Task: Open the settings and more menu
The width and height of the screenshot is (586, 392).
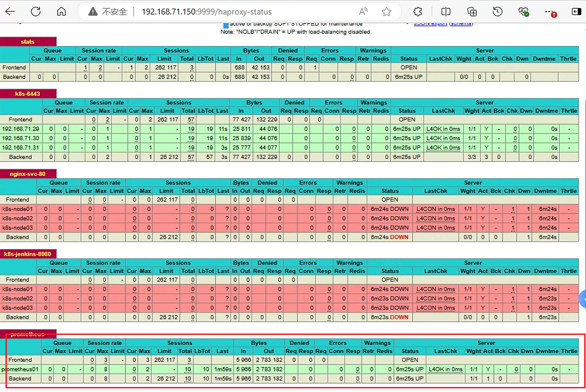Action: point(550,12)
